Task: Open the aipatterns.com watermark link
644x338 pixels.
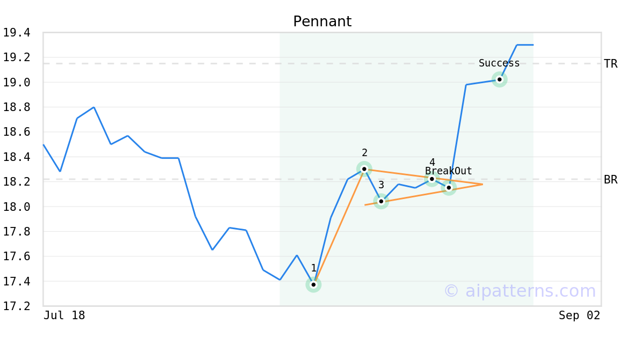Action: 519,291
